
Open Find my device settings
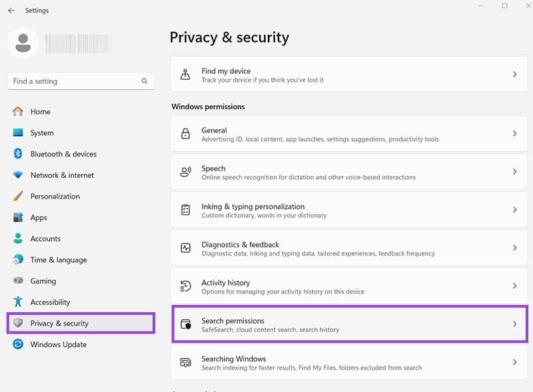pos(348,75)
